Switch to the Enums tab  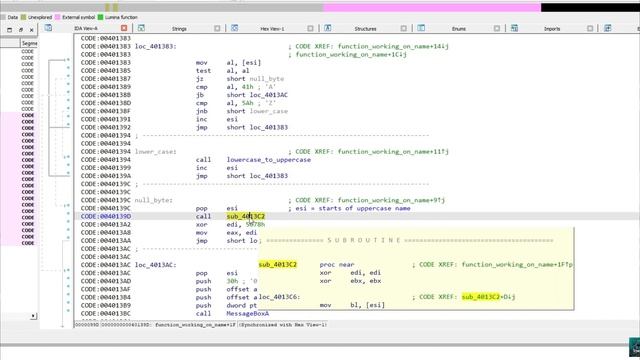pyautogui.click(x=459, y=29)
